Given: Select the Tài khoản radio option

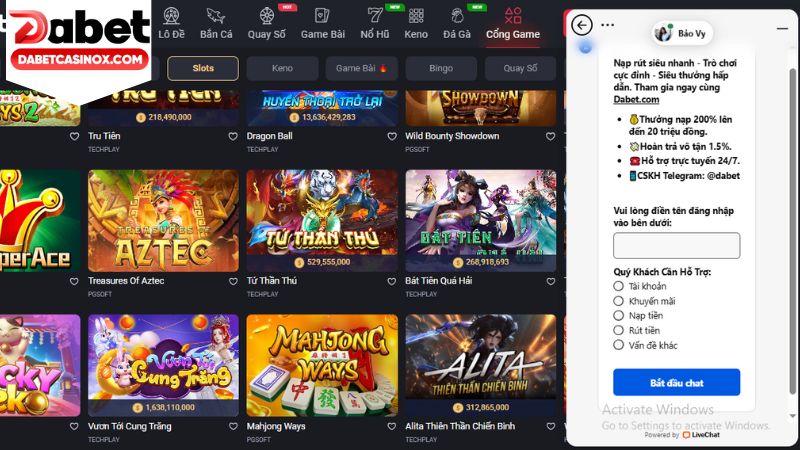Looking at the screenshot, I should [x=618, y=286].
